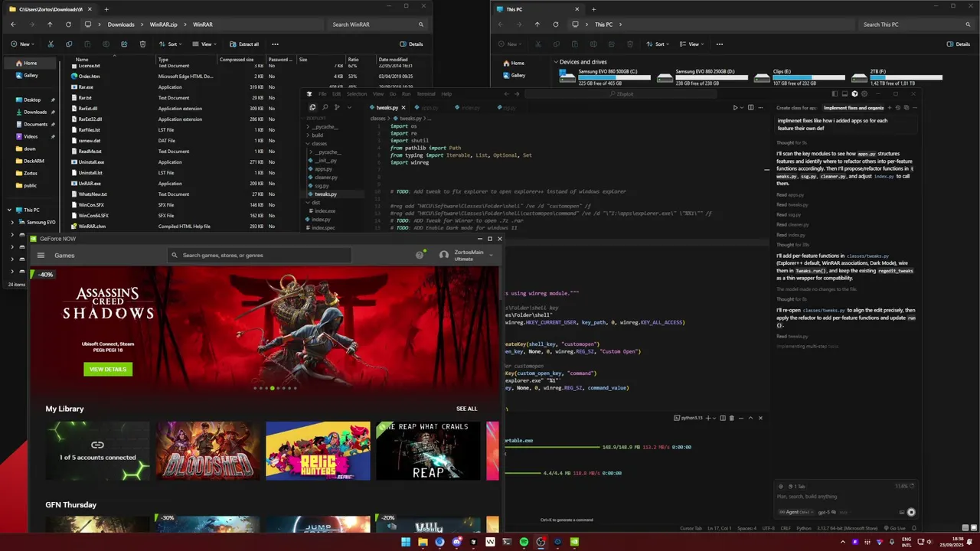Open Source Control view in Cursor activity bar
Screen dimensions: 980x551
(x=337, y=107)
